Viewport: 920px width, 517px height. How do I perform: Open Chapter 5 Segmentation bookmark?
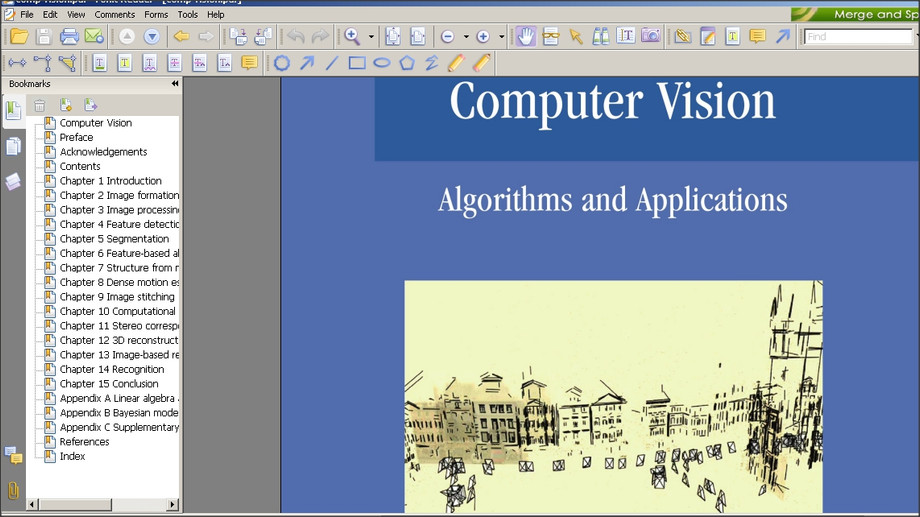[114, 239]
